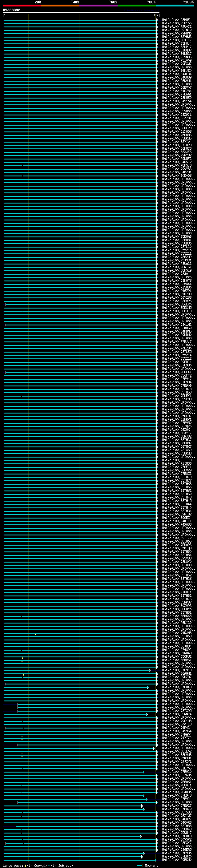Select hit label UniRef100_Q8IL02
The image size is (197, 868).
pyautogui.click(x=177, y=751)
